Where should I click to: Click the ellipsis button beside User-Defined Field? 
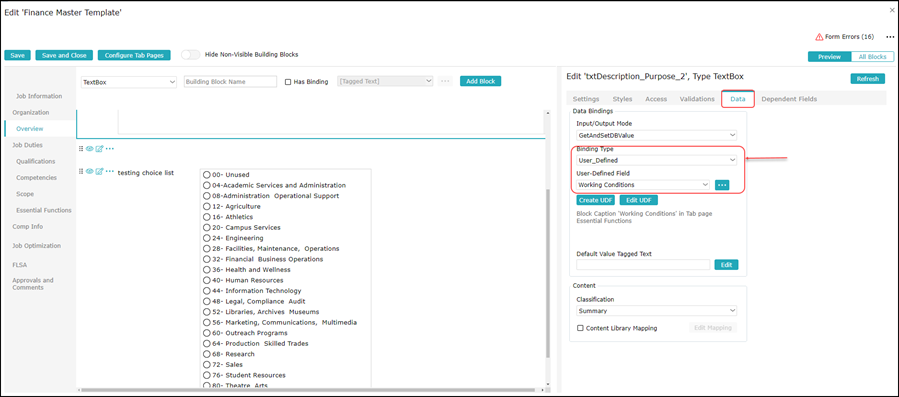click(722, 185)
